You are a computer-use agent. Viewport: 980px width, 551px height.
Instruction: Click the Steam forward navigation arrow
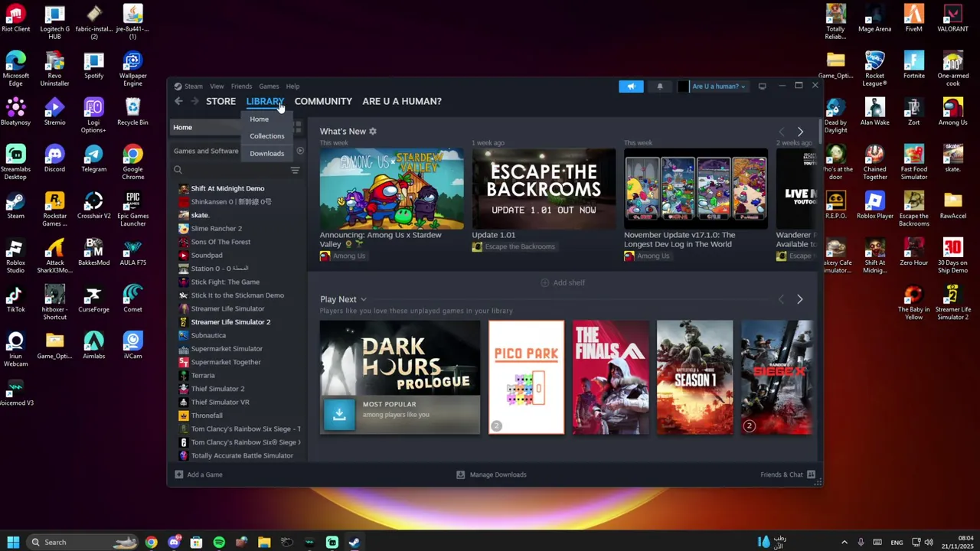point(194,101)
